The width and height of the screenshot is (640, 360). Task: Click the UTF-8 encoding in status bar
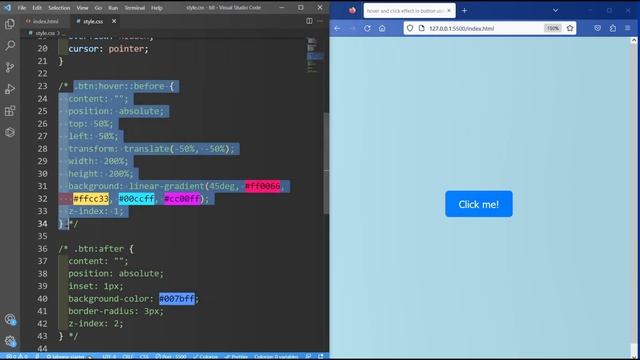point(109,356)
